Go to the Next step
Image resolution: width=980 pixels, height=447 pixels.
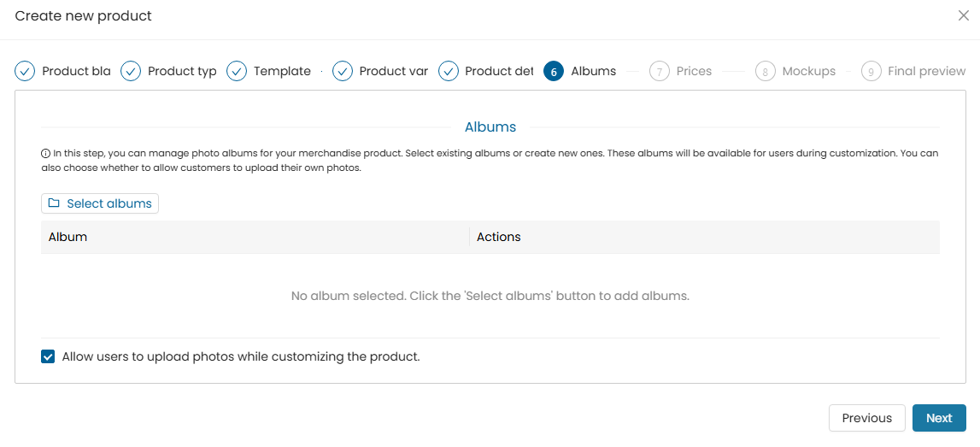[x=939, y=418]
